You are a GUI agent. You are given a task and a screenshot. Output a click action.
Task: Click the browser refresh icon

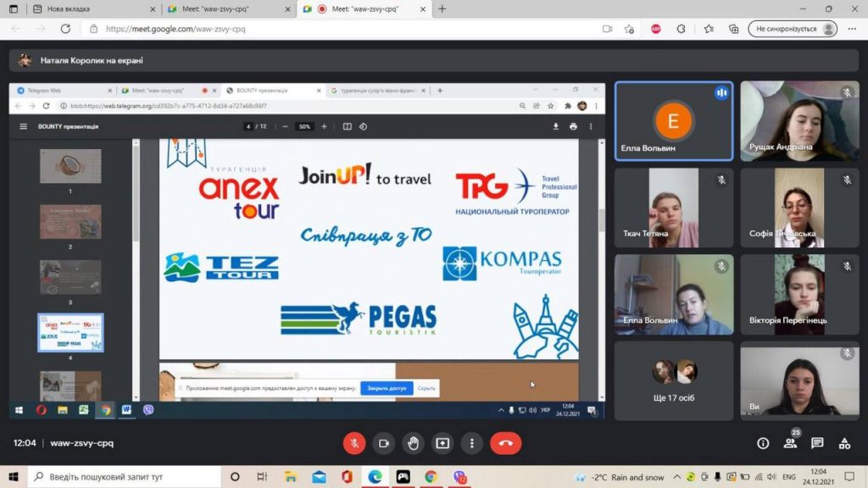click(65, 29)
